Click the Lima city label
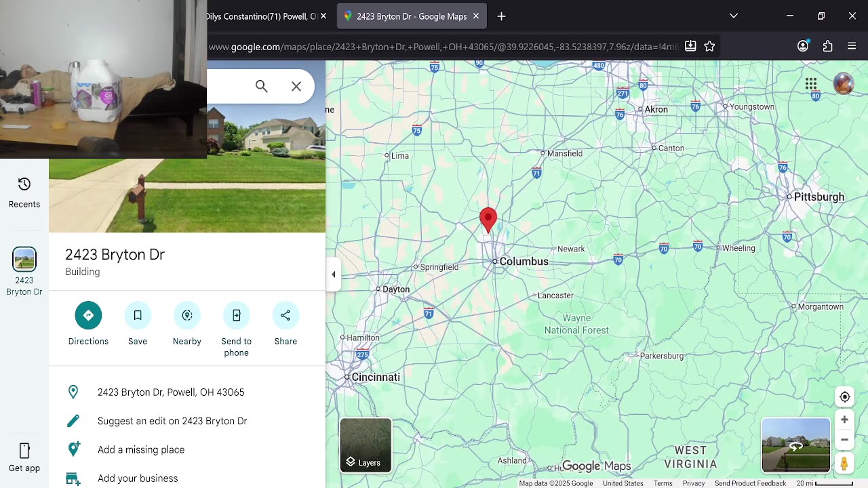This screenshot has width=868, height=488. (x=400, y=156)
